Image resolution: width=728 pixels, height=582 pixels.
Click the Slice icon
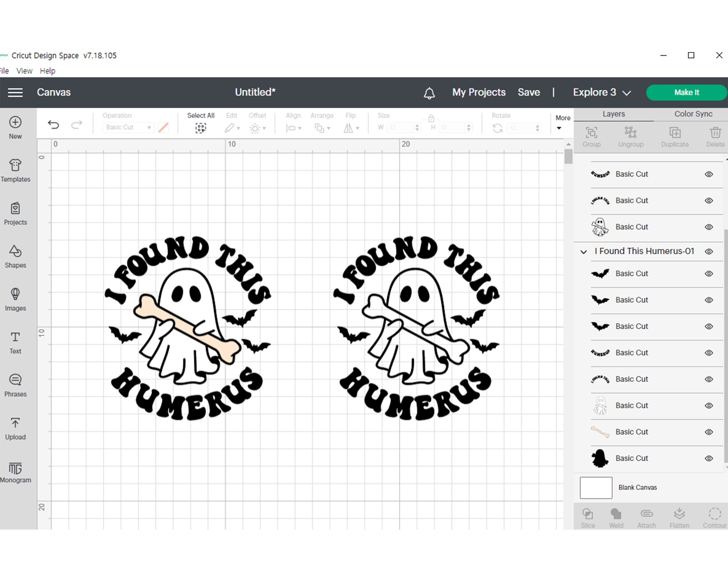click(588, 515)
